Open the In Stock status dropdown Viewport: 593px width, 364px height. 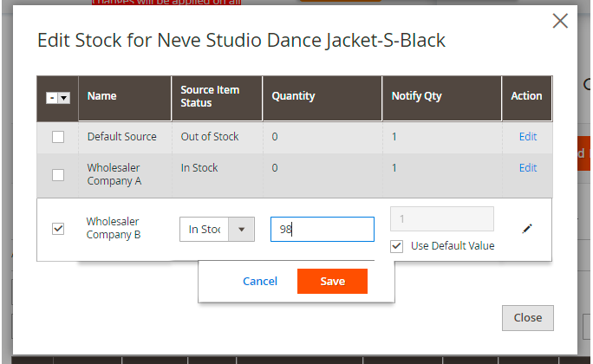[205, 229]
